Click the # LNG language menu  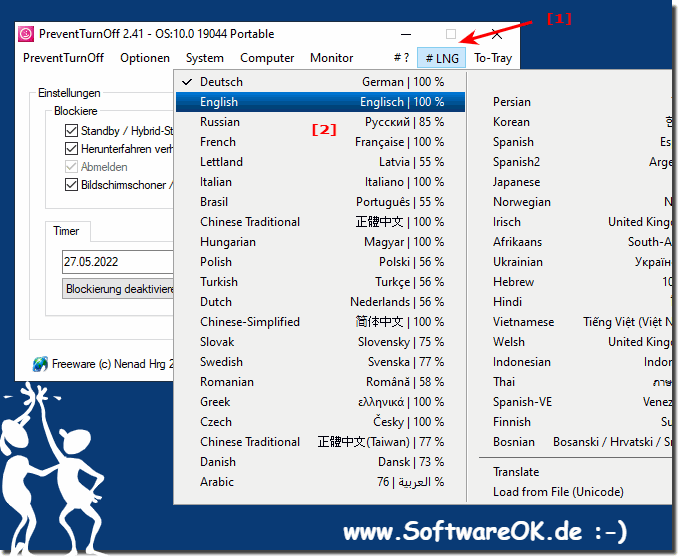coord(442,58)
